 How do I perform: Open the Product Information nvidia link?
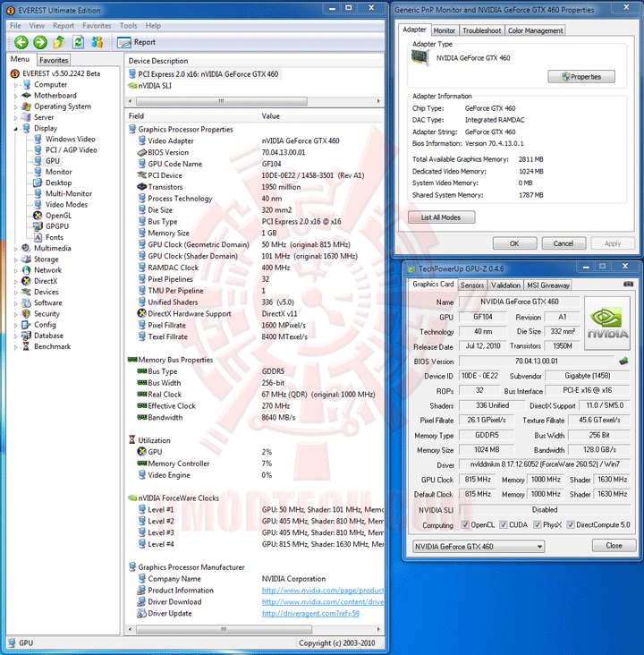click(x=322, y=591)
